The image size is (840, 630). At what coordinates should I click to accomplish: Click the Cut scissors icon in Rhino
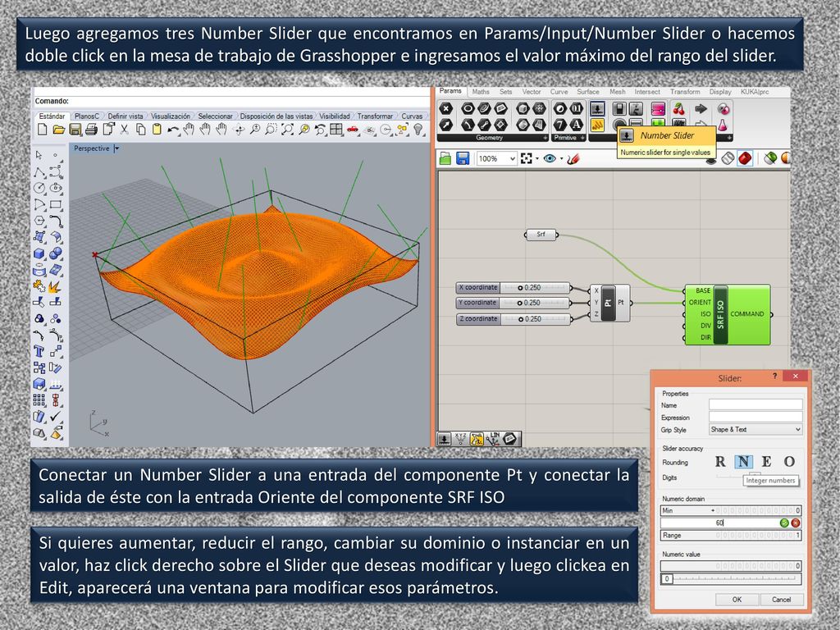pos(125,129)
